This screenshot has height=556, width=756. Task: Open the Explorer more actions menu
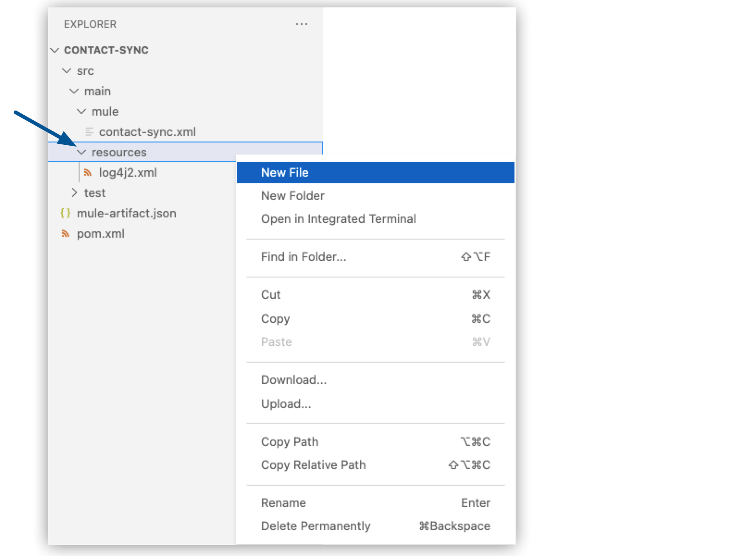click(x=302, y=24)
